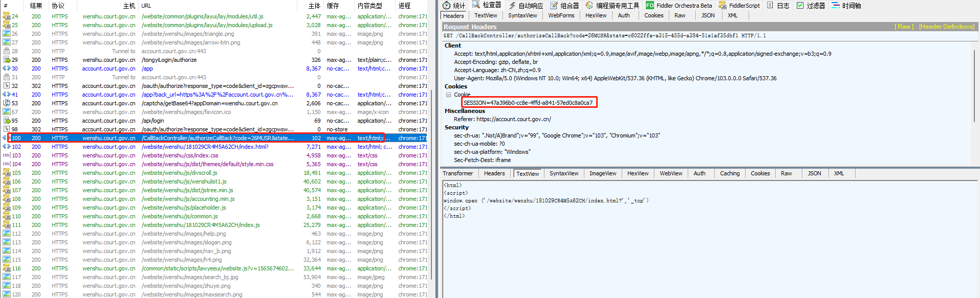The image size is (980, 298).
Task: Select session 24 JS icon row
Action: pos(7,16)
